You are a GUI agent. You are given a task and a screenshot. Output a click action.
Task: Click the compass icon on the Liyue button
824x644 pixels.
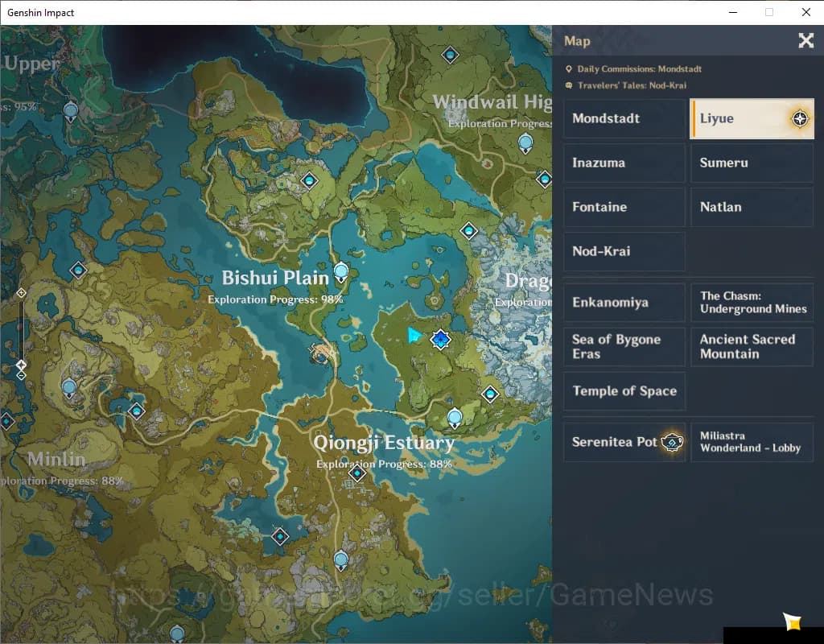pyautogui.click(x=800, y=119)
